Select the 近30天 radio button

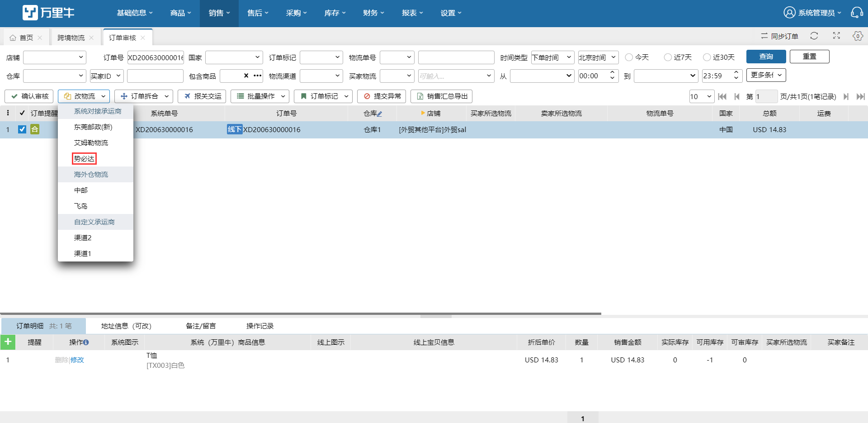[707, 57]
